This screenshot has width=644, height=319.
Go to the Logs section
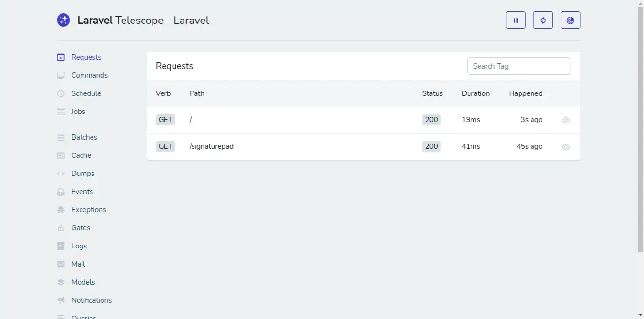click(x=79, y=246)
